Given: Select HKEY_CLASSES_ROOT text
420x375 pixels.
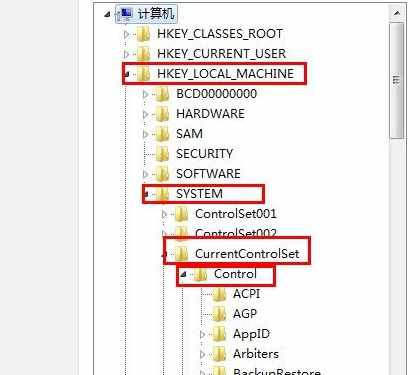Looking at the screenshot, I should (x=220, y=34).
